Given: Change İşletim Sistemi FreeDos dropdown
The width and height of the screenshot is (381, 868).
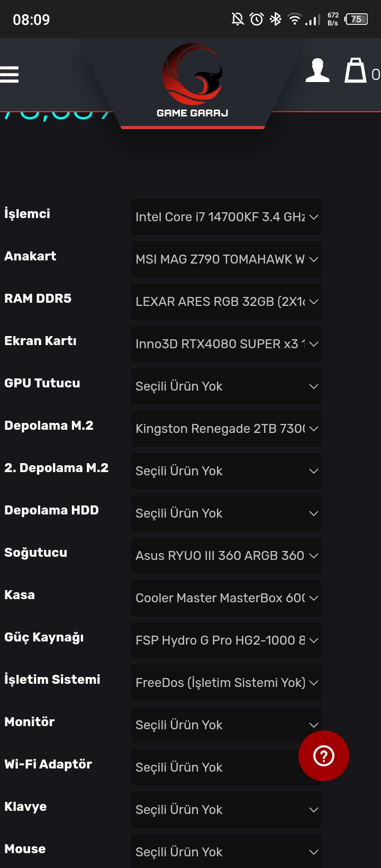Looking at the screenshot, I should click(x=226, y=683).
